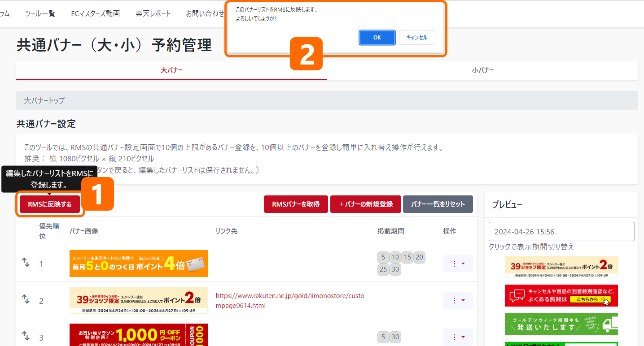Click the リンク先 column header
The height and width of the screenshot is (346, 644).
[x=226, y=231]
